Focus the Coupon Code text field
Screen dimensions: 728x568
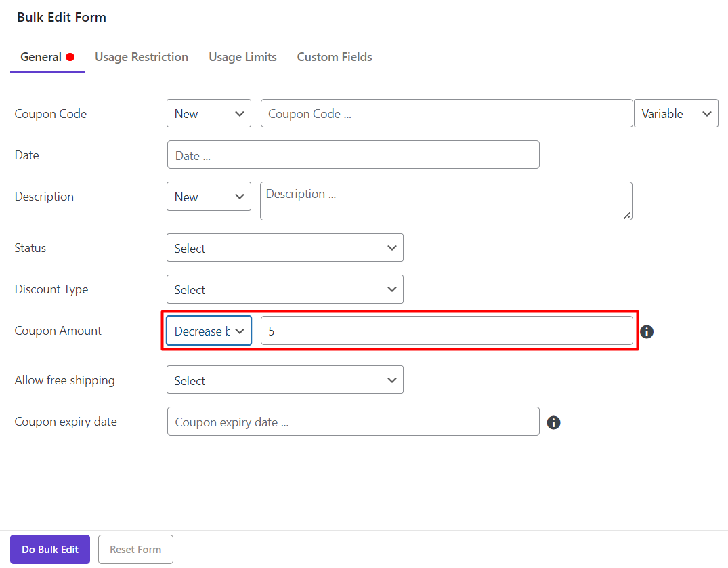click(x=446, y=114)
